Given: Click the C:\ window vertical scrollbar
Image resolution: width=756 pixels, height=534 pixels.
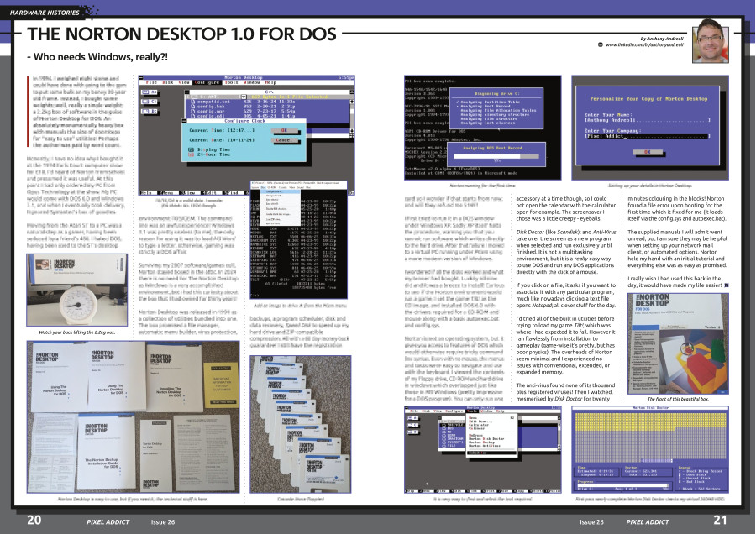Looking at the screenshot, I should click(x=352, y=116).
